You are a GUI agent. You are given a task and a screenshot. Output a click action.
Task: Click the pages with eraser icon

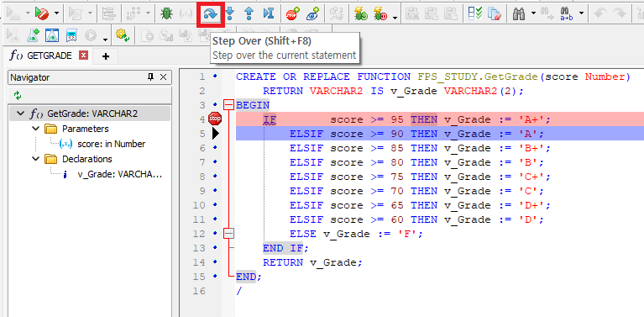click(495, 14)
